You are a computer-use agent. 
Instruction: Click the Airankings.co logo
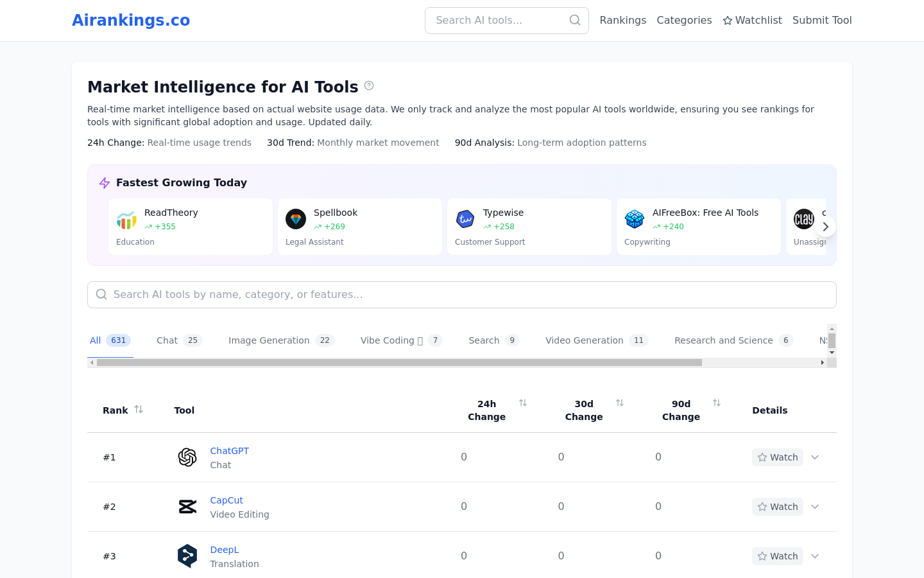[131, 21]
